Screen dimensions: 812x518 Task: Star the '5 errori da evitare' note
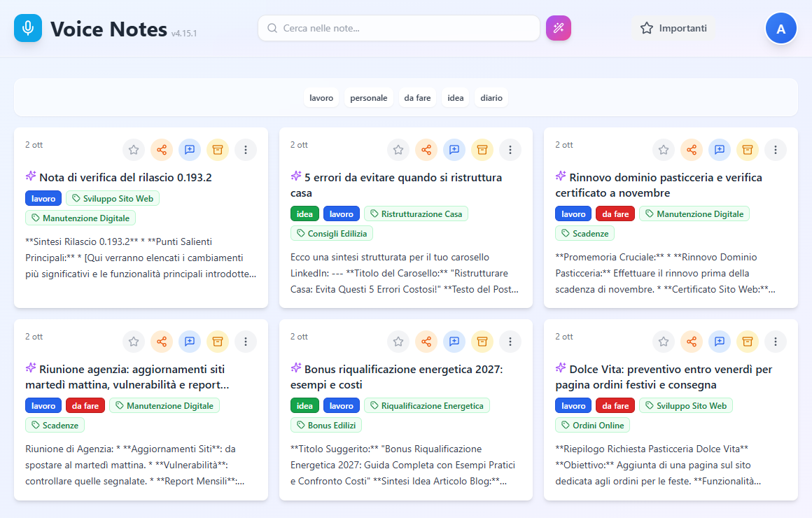[x=398, y=150]
